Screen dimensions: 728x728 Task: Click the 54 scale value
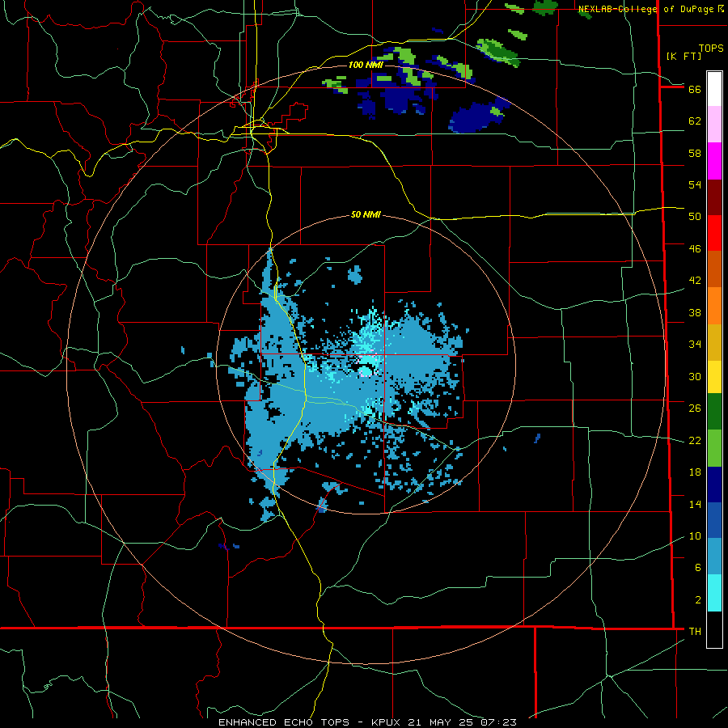tap(695, 184)
